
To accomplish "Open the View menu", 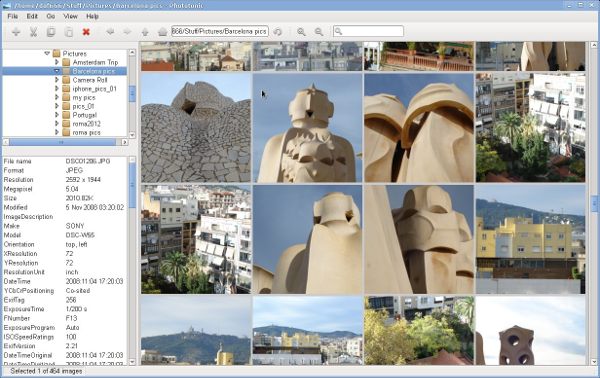I will pos(70,16).
